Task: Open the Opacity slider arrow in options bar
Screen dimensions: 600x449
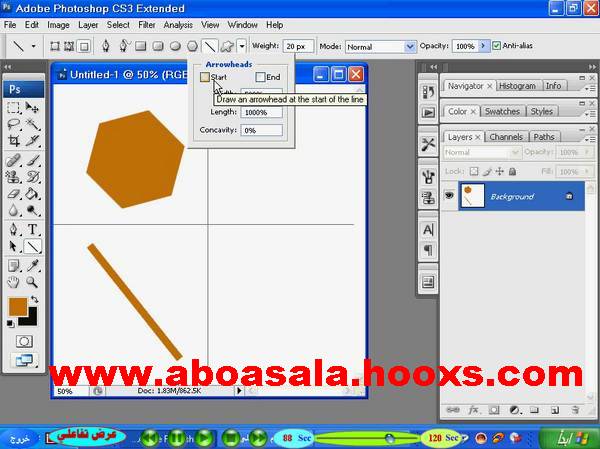Action: (x=483, y=46)
